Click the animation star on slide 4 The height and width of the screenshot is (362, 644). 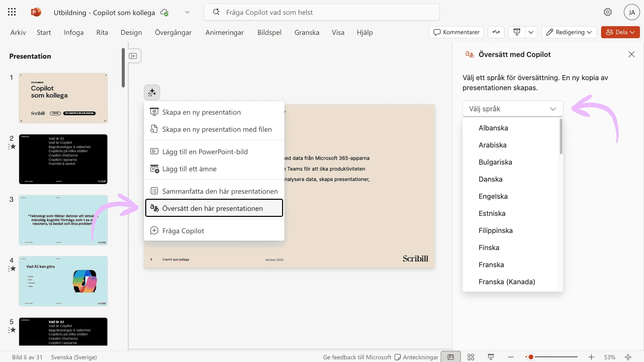point(12,268)
